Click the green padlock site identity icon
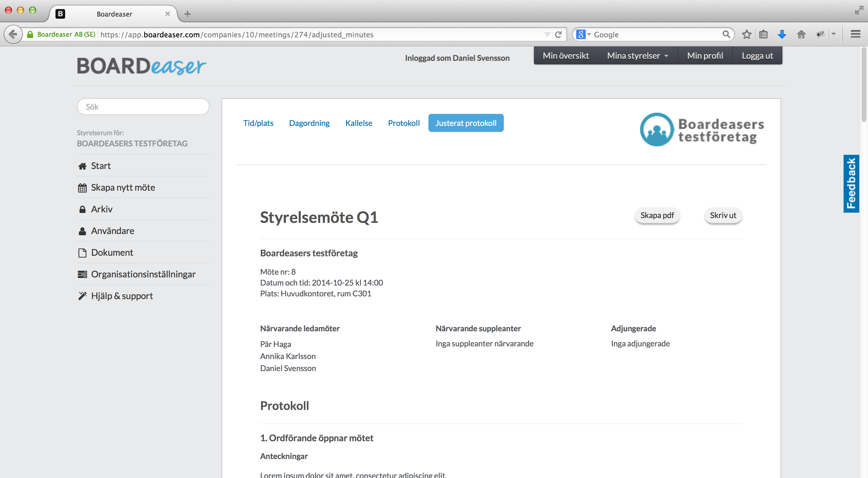868x478 pixels. coord(30,34)
